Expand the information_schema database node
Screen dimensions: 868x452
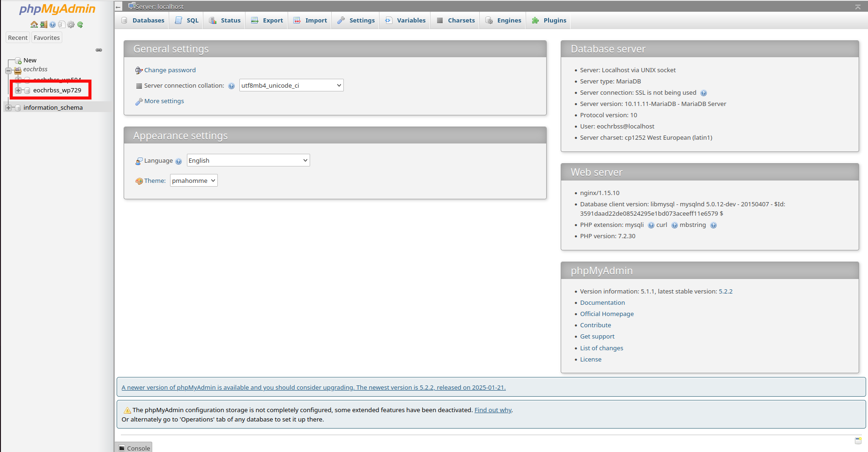click(8, 108)
